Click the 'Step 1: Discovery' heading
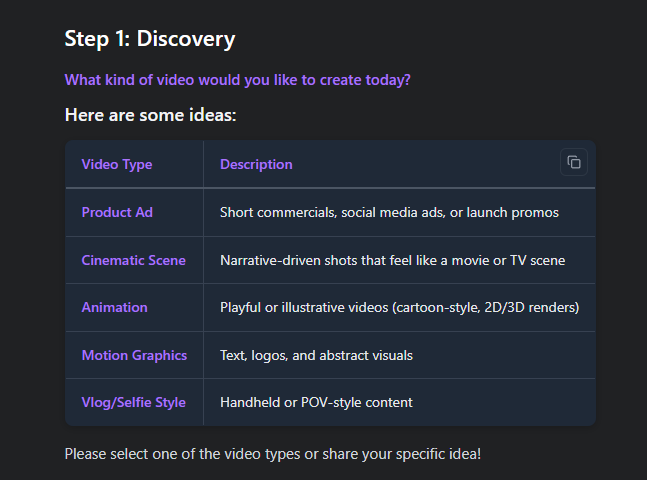The image size is (647, 480). [x=150, y=39]
